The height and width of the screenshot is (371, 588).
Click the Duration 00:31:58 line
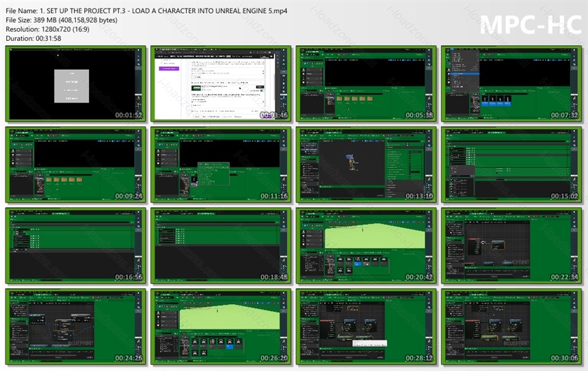click(34, 38)
